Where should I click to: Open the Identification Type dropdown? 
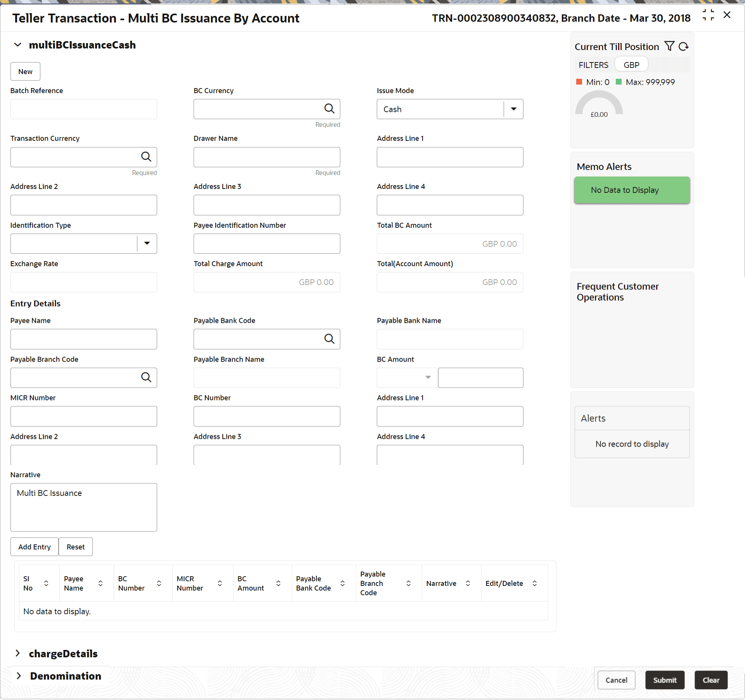coord(147,244)
